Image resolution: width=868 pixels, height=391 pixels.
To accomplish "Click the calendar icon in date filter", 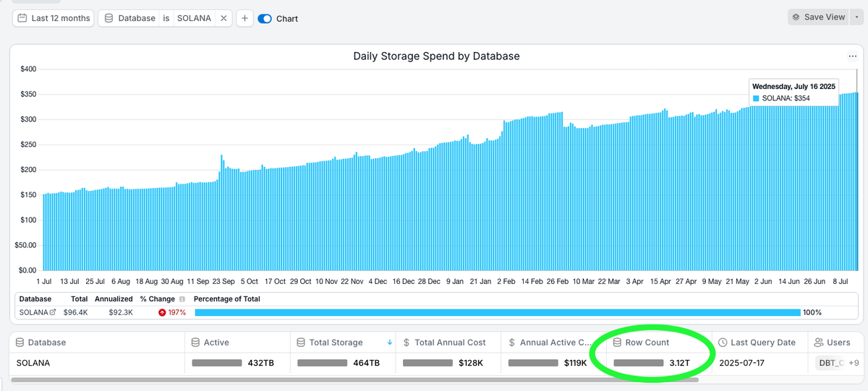I will point(23,18).
